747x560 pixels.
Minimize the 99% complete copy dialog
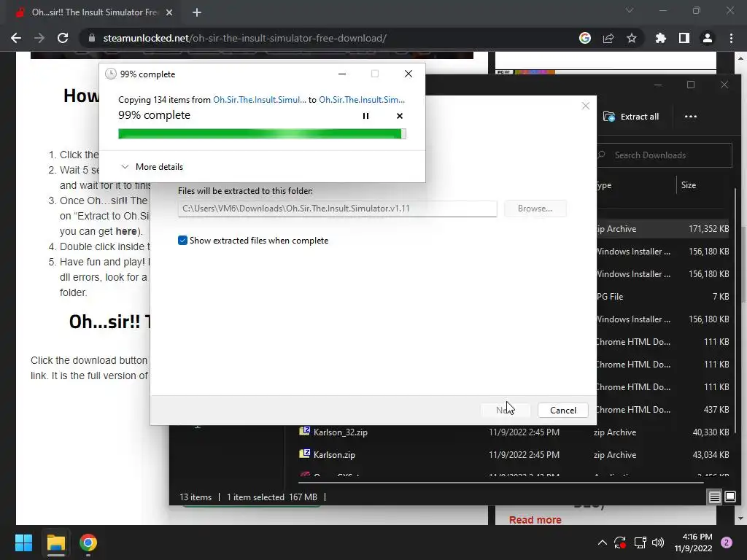click(x=342, y=74)
